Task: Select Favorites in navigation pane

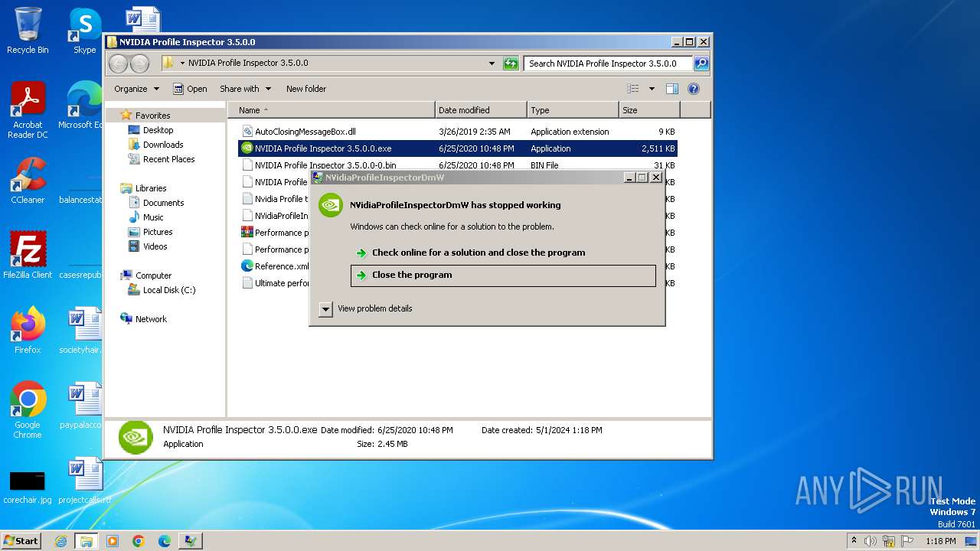Action: (x=153, y=116)
